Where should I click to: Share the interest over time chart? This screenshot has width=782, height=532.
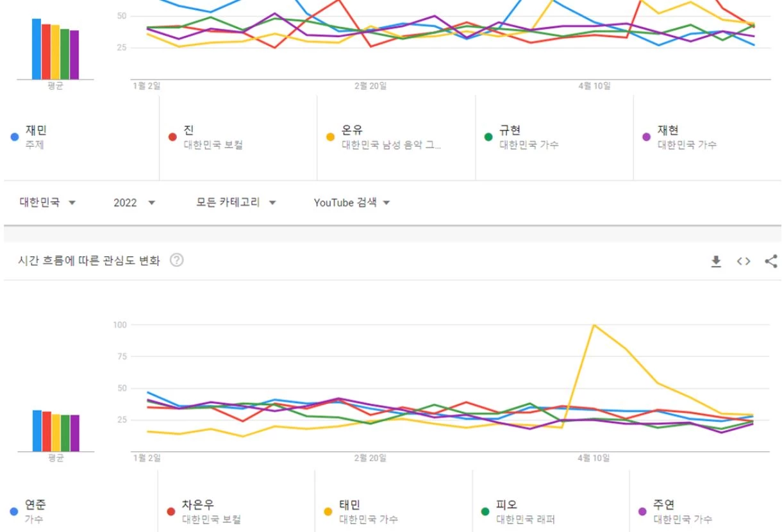[x=771, y=261]
